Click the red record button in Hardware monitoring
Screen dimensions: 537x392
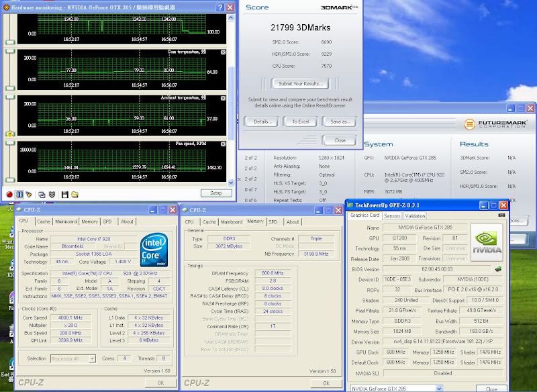9,194
